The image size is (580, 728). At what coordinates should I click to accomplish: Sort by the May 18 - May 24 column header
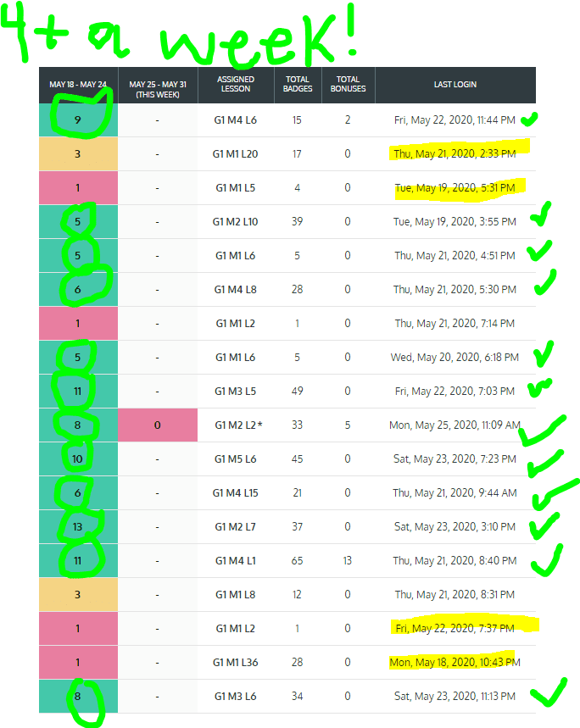coord(78,85)
